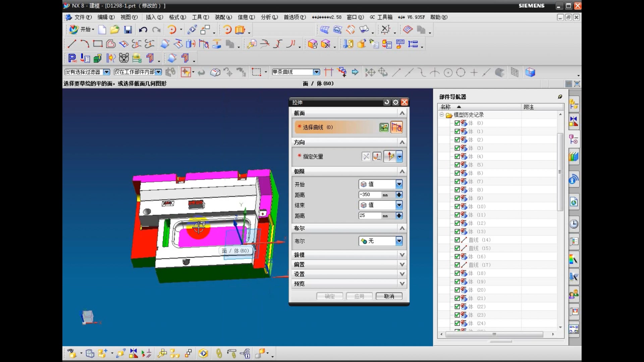Image resolution: width=644 pixels, height=362 pixels.
Task: Click the Undo arrow icon
Action: pyautogui.click(x=143, y=30)
